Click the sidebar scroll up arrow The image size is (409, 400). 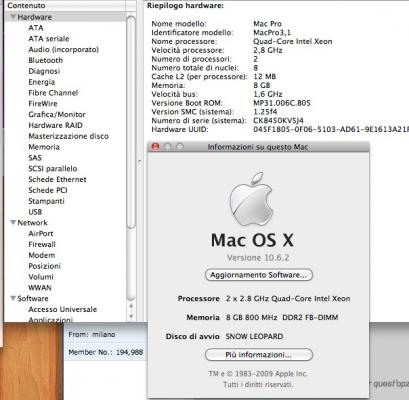[x=131, y=306]
